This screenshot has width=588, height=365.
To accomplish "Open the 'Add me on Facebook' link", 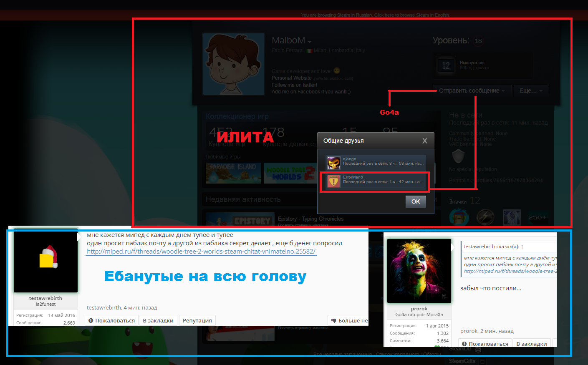I will (311, 92).
